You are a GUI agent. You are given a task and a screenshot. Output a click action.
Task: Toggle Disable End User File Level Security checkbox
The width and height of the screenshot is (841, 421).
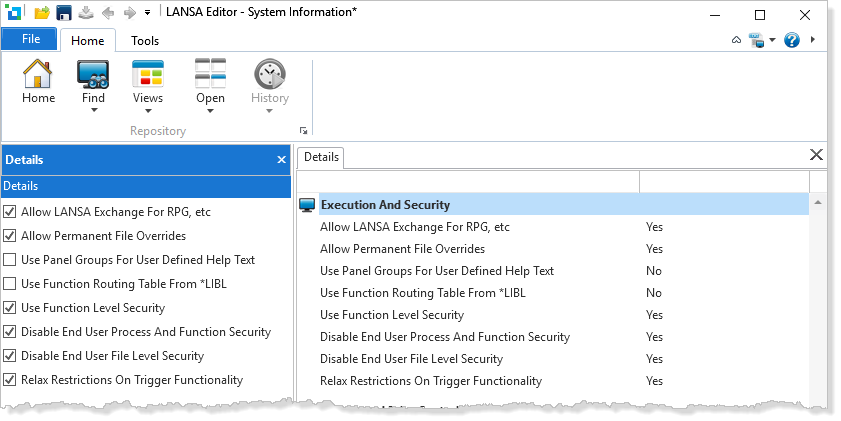[10, 356]
